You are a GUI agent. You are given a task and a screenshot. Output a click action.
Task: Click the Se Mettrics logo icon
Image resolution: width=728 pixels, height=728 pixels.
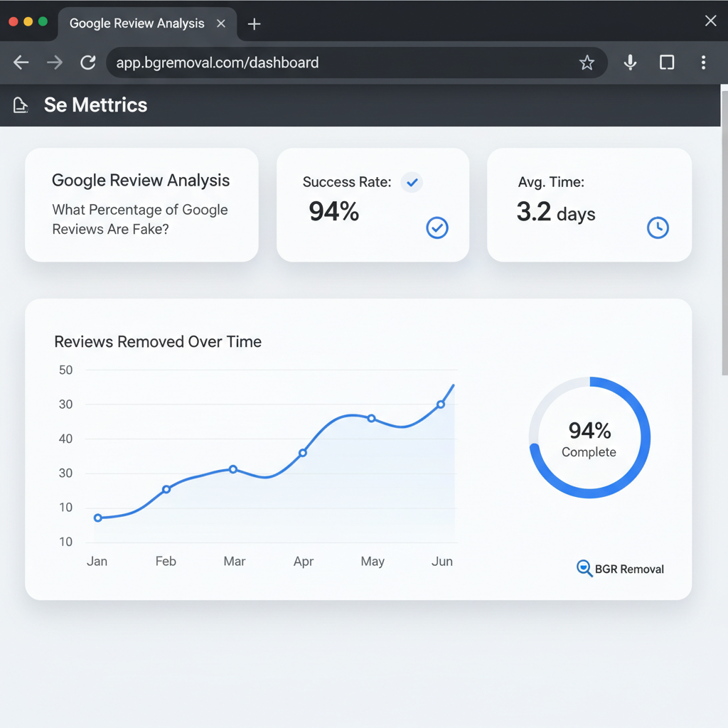pos(21,105)
